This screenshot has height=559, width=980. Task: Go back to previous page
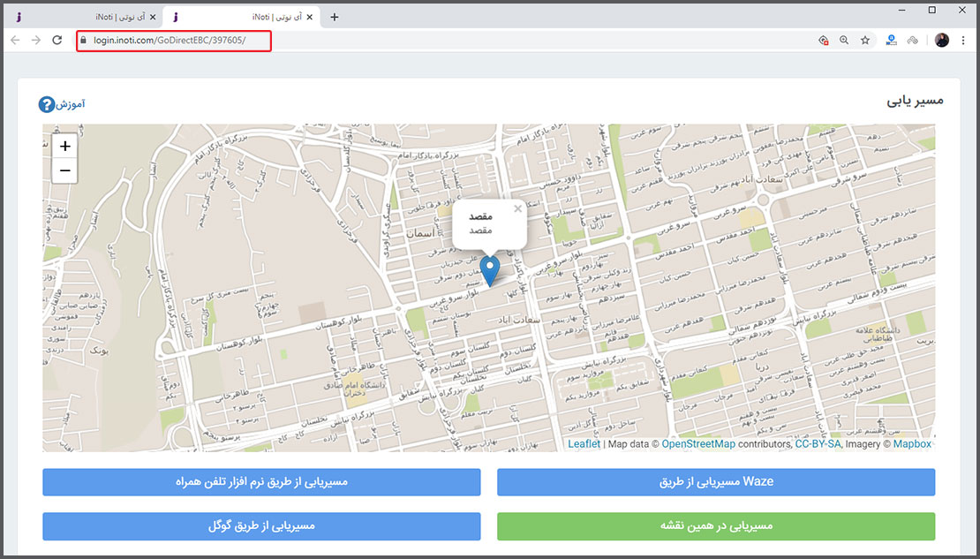pos(15,40)
